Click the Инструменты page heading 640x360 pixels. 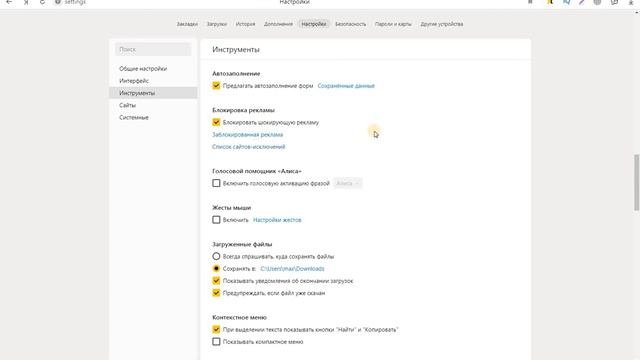tap(236, 49)
